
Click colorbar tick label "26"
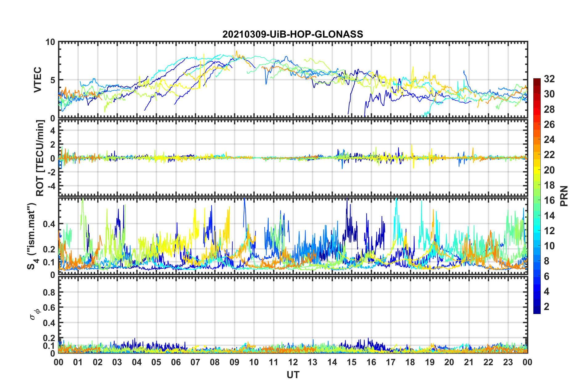click(x=549, y=125)
